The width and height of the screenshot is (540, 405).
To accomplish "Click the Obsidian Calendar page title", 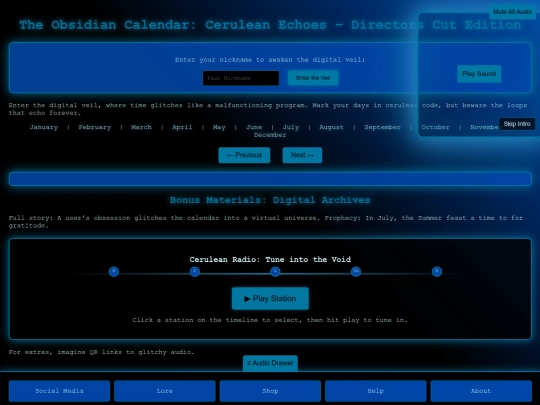I will [x=270, y=25].
